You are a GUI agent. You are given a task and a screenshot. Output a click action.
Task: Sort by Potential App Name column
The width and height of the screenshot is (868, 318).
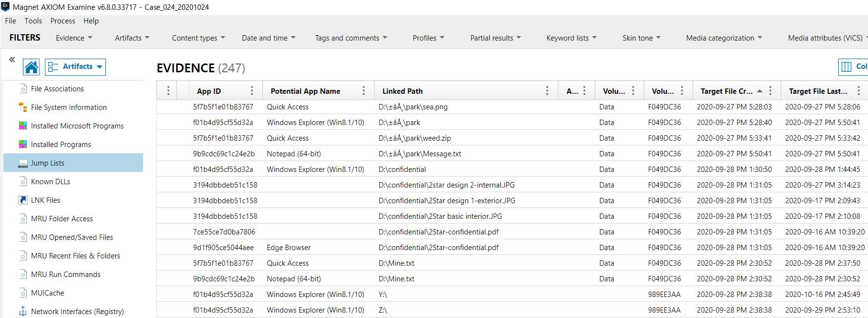305,91
